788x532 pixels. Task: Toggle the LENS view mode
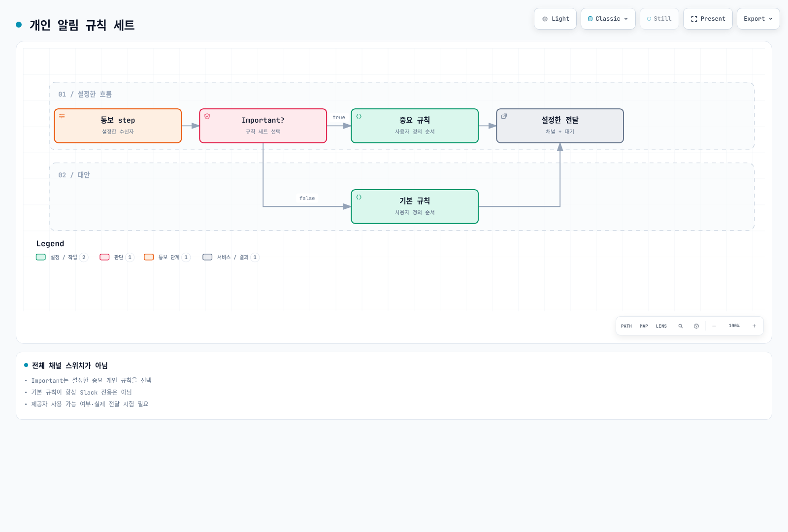(661, 326)
